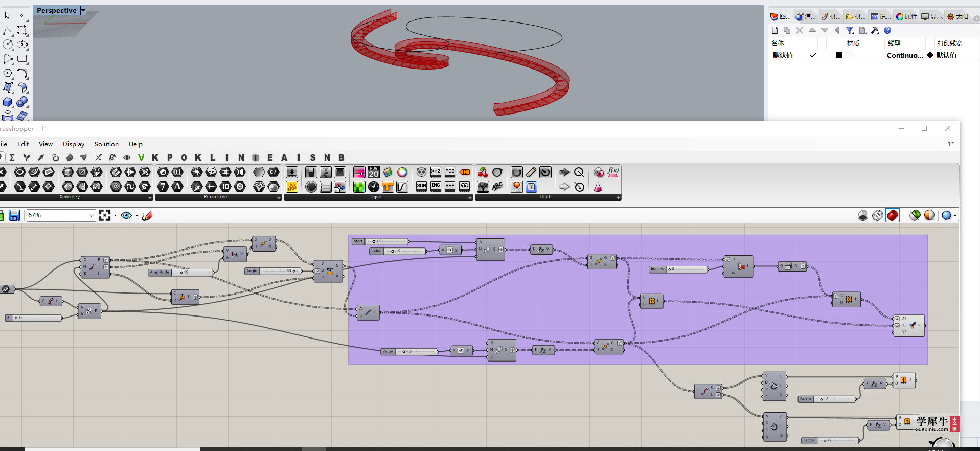980x451 pixels.
Task: Click the PDB import icon
Action: pyautogui.click(x=450, y=172)
